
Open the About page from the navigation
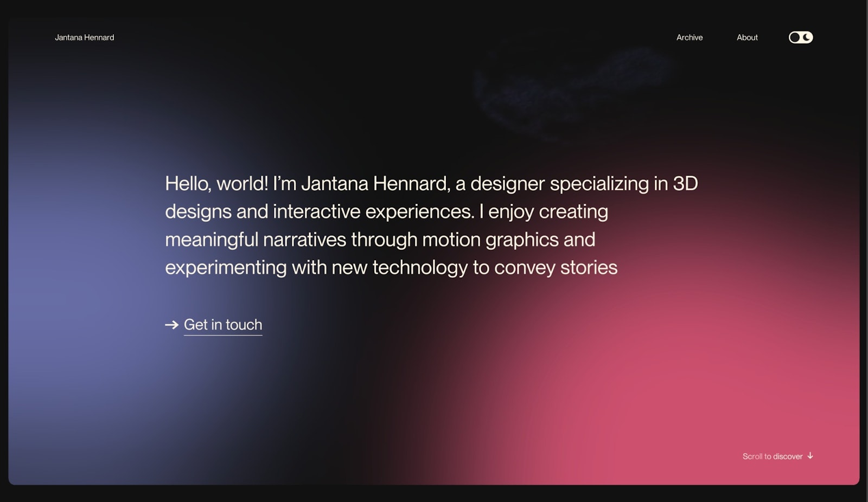(x=747, y=37)
